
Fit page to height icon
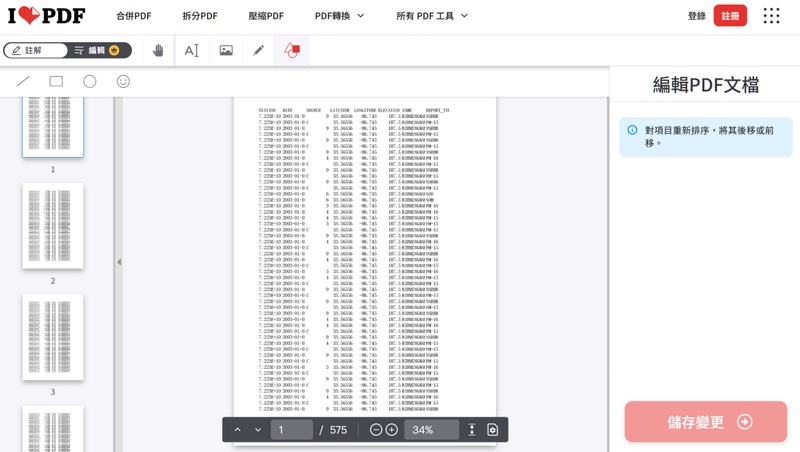472,430
